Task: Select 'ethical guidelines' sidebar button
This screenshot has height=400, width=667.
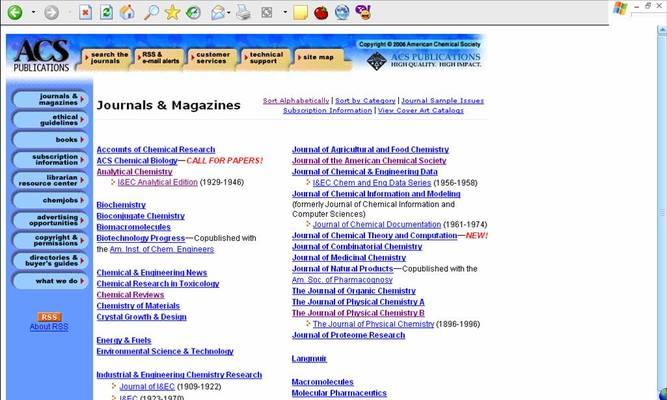Action: click(50, 120)
